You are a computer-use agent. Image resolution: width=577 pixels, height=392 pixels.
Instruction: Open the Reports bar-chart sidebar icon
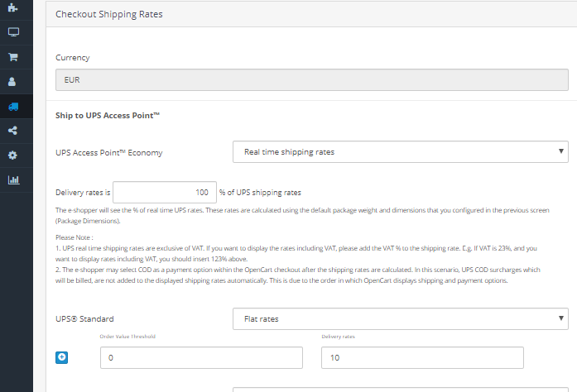(x=13, y=179)
